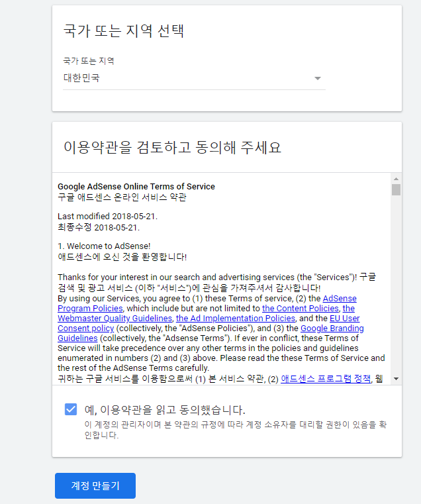Click the terms scrollbar thumb
This screenshot has width=421, height=504.
coord(396,189)
